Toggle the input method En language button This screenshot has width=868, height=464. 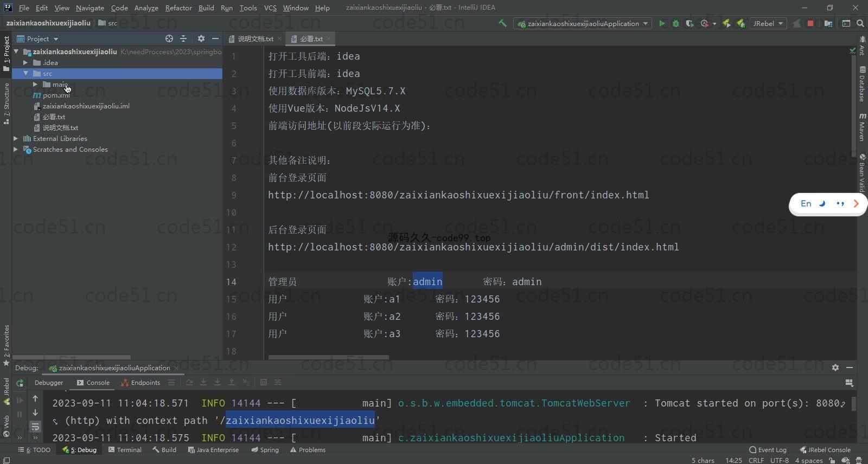pos(806,203)
